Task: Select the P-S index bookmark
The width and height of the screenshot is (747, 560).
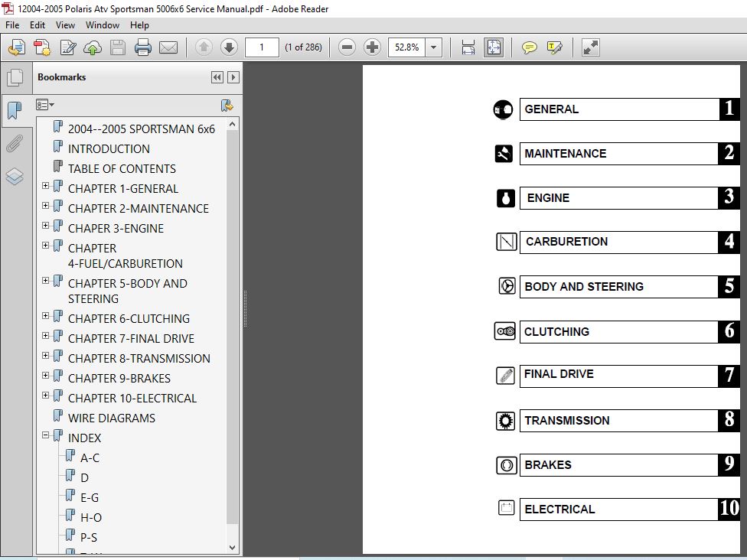Action: (89, 538)
